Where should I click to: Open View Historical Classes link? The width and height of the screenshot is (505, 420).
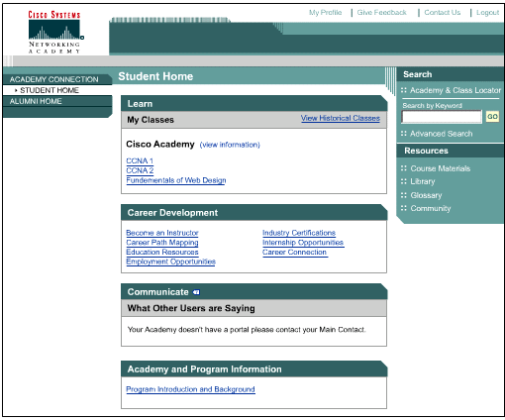coord(341,118)
